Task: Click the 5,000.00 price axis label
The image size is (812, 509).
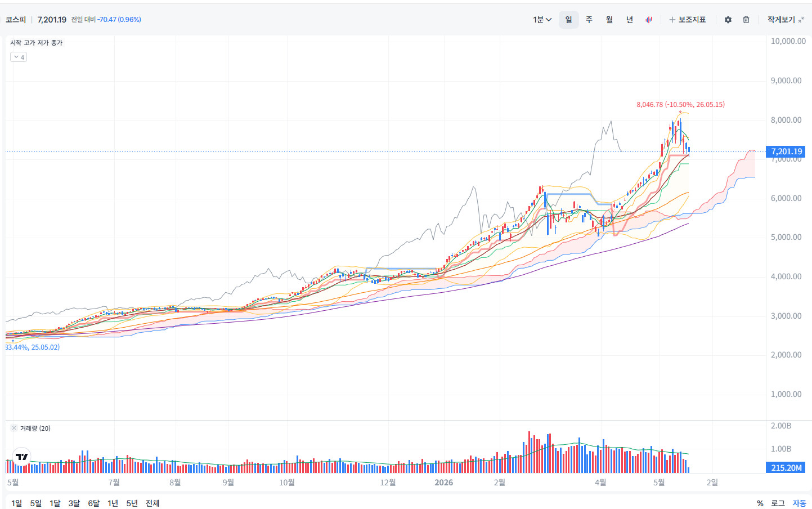Action: click(786, 237)
